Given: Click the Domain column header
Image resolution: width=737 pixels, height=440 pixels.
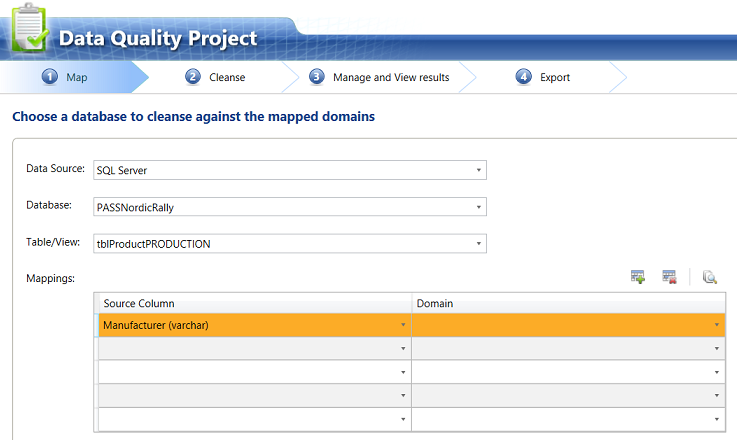Looking at the screenshot, I should point(568,303).
